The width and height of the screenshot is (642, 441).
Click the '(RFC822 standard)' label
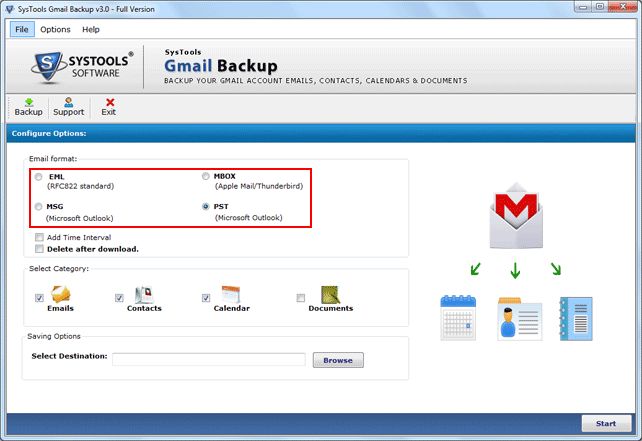[x=80, y=186]
